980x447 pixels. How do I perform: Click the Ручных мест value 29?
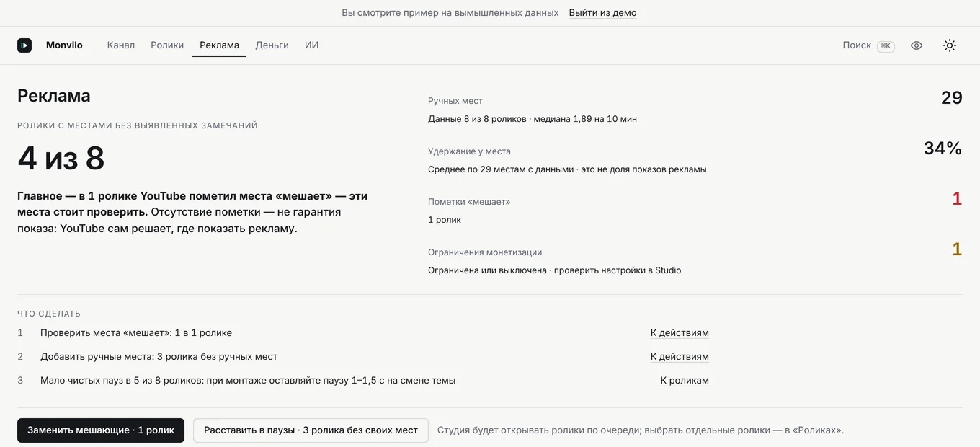click(x=951, y=98)
